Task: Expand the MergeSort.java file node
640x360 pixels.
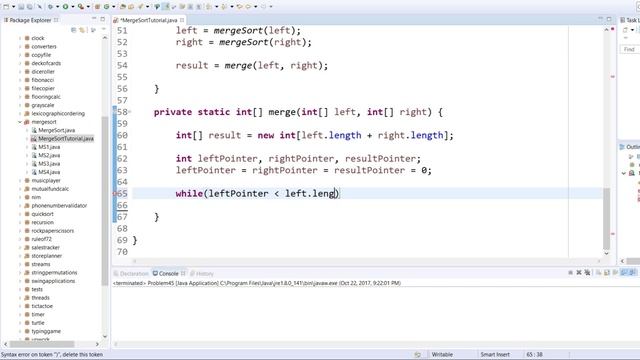Action: pyautogui.click(x=27, y=130)
